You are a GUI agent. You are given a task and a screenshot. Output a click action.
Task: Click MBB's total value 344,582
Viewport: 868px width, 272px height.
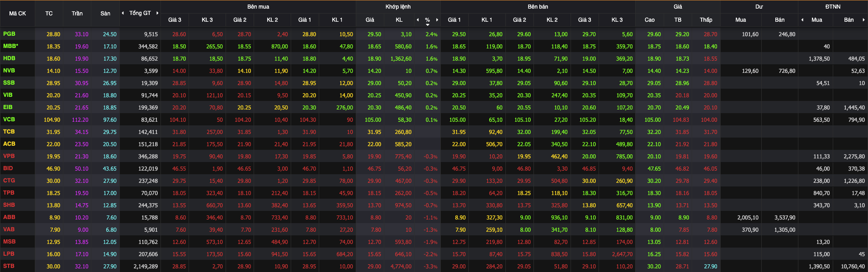(148, 47)
